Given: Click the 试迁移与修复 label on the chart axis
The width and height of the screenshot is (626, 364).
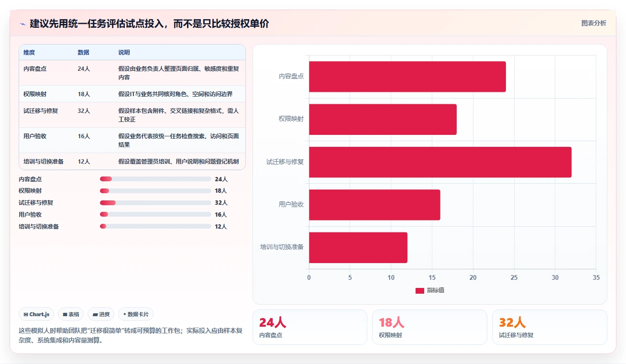Looking at the screenshot, I should 285,162.
